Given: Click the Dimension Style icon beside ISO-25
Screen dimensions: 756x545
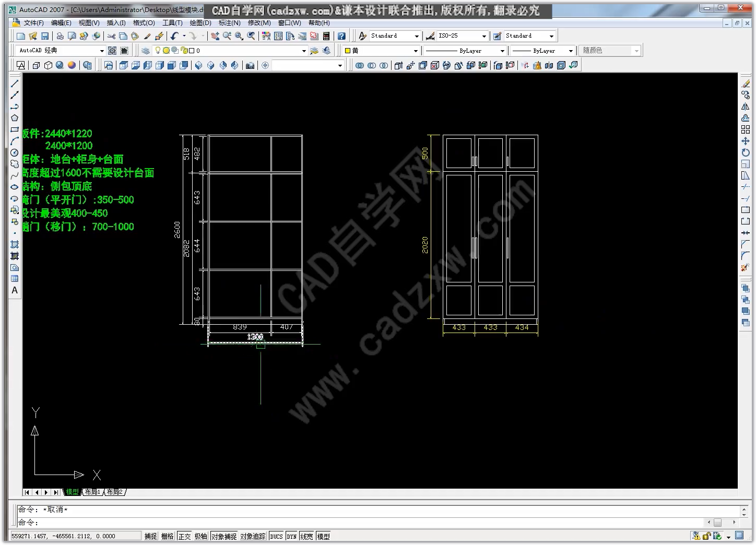Looking at the screenshot, I should tap(430, 36).
